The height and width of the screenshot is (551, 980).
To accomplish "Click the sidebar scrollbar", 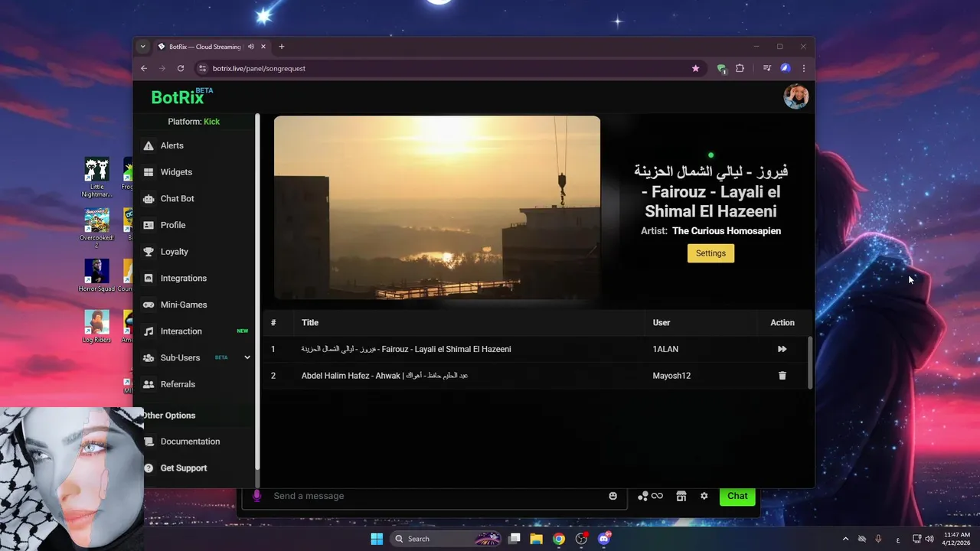I will coord(257,291).
